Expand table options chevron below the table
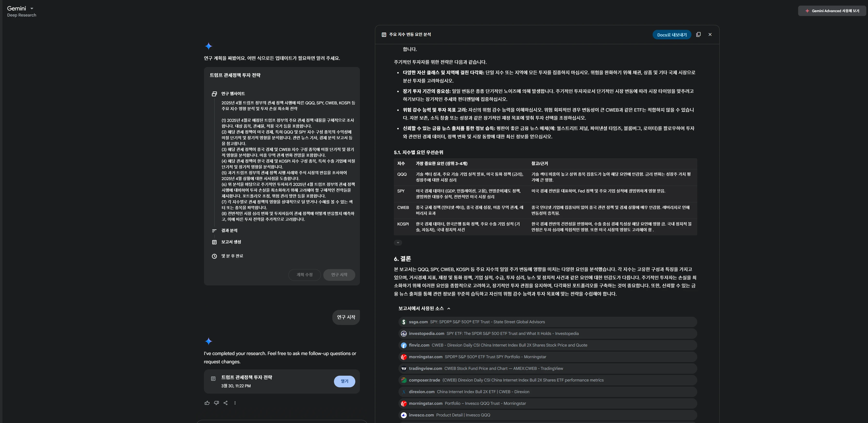This screenshot has width=868, height=423. [x=398, y=243]
